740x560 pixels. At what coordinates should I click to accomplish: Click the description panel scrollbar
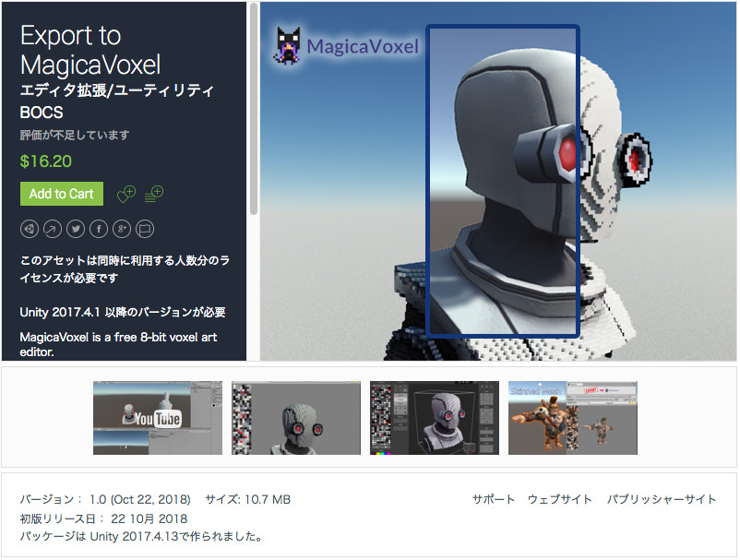[x=254, y=109]
